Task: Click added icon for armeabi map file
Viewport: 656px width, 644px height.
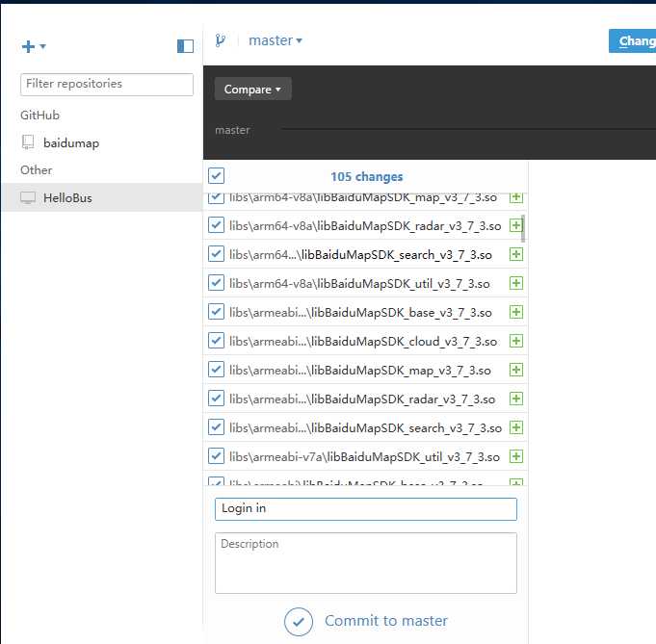Action: tap(516, 370)
